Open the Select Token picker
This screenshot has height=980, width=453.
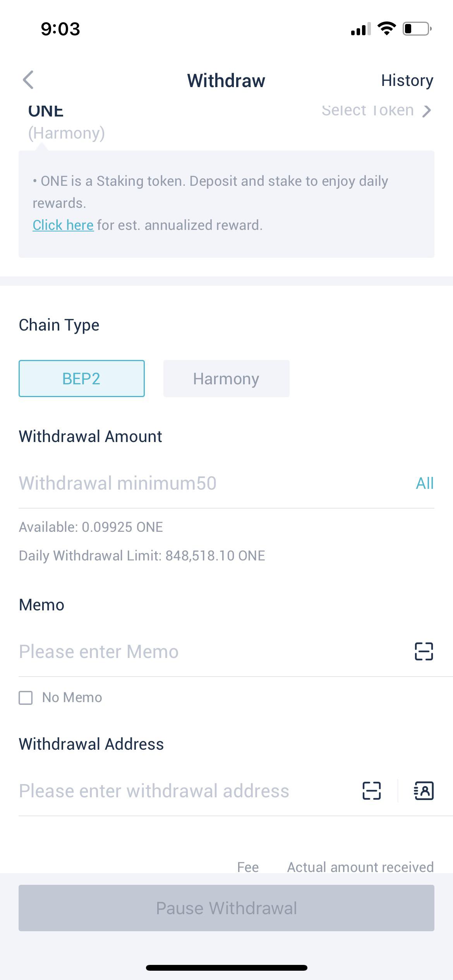point(367,111)
